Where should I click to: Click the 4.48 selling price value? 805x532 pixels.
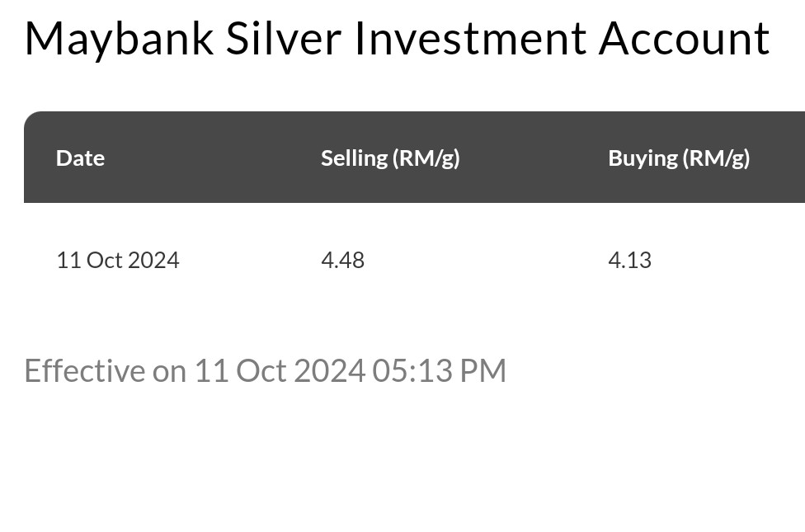tap(342, 261)
